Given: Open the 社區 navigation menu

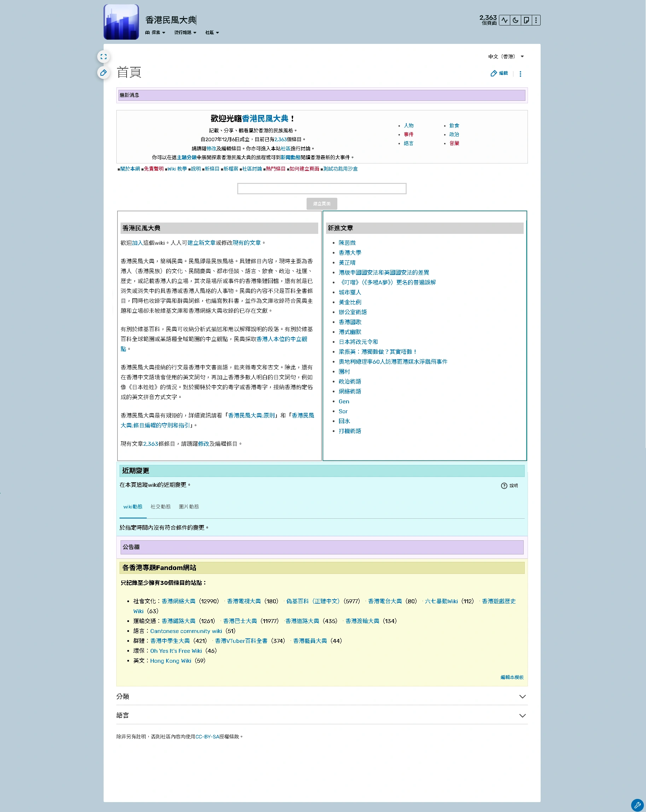Looking at the screenshot, I should (211, 33).
